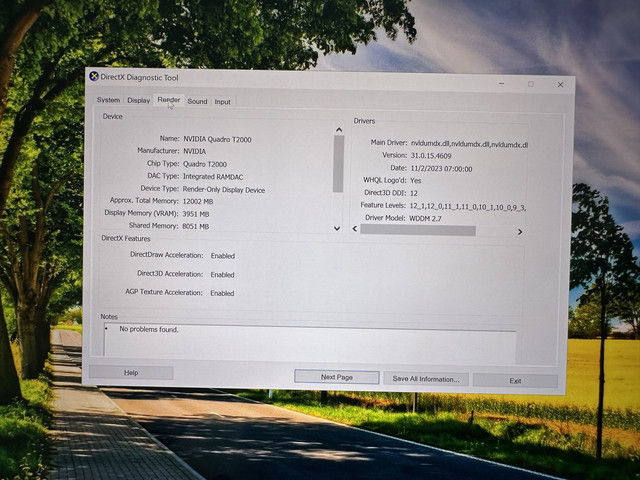Click the DirectX Diagnostic Tool title icon
Viewport: 640px width, 480px height.
coord(94,76)
